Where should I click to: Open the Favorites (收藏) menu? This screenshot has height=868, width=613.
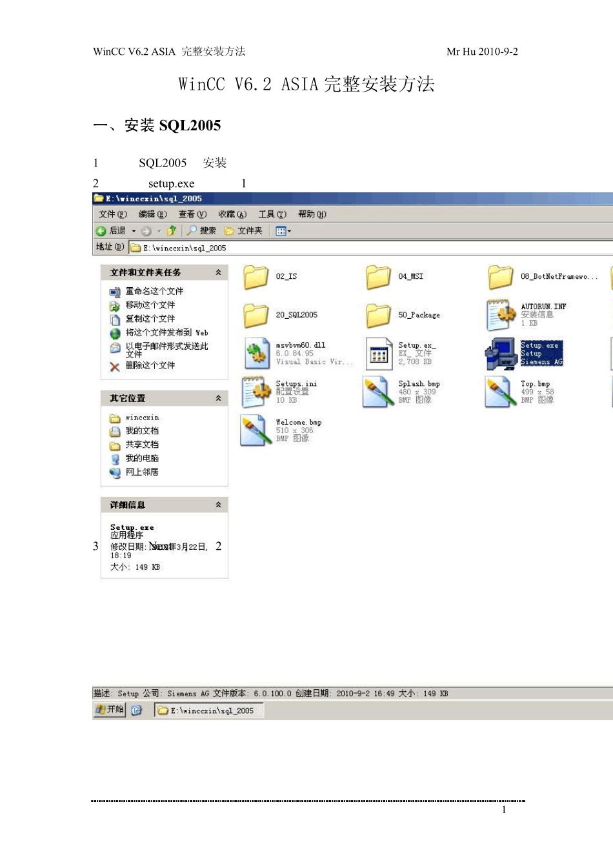232,214
